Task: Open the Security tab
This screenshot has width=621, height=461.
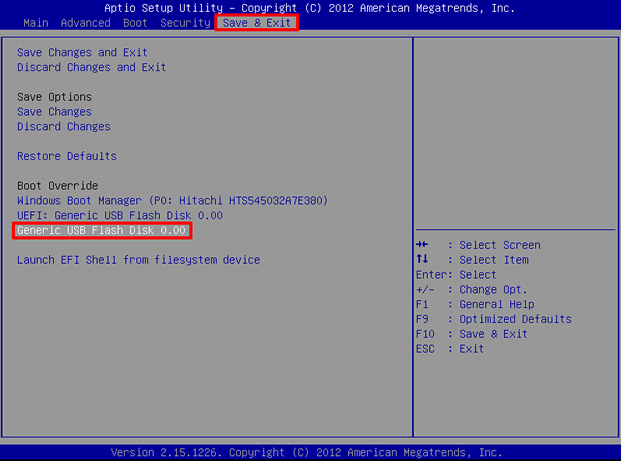Action: (185, 23)
